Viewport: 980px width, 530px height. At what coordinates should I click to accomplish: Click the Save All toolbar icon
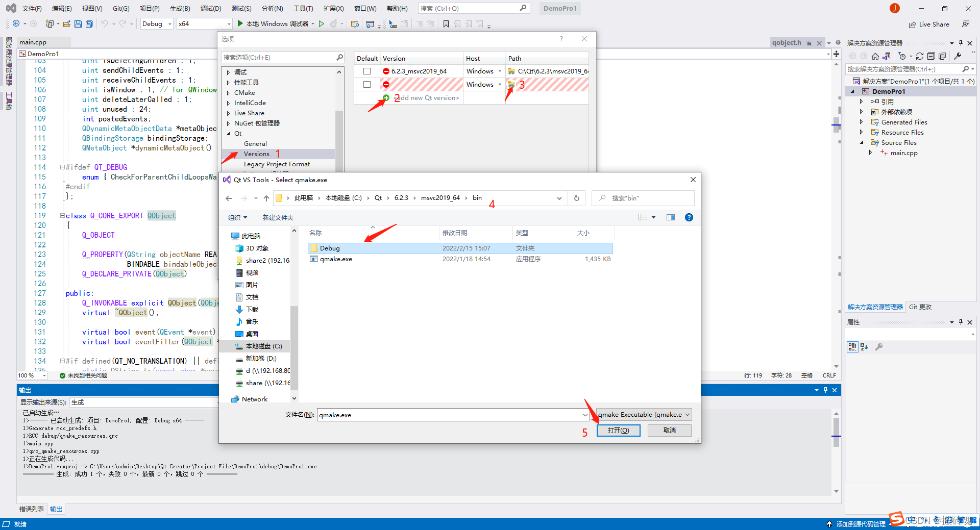89,24
